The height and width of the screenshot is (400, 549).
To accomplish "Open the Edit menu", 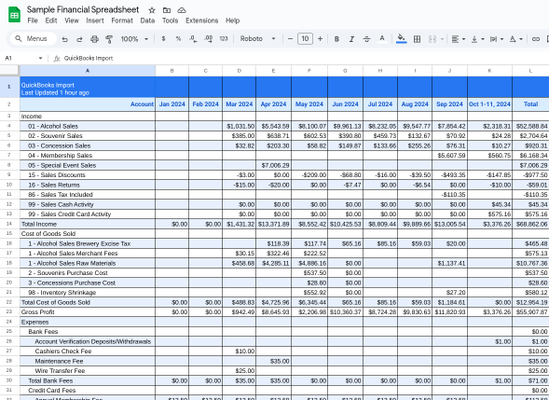I will coord(51,21).
